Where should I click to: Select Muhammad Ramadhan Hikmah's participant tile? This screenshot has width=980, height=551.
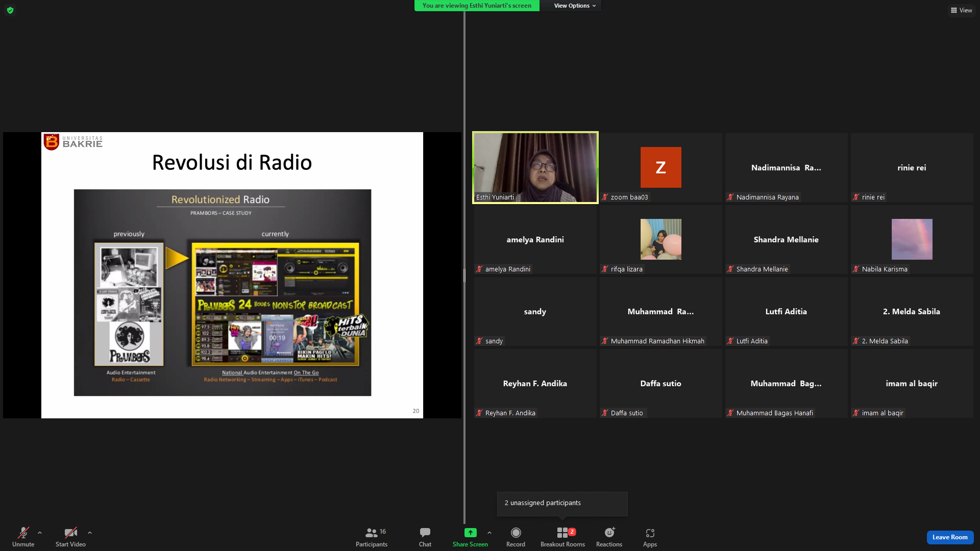point(660,312)
